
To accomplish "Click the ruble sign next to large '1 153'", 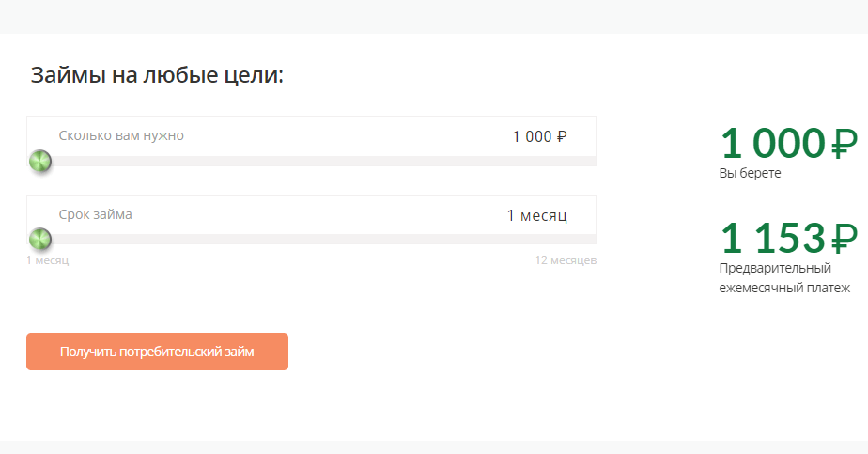I will 845,238.
